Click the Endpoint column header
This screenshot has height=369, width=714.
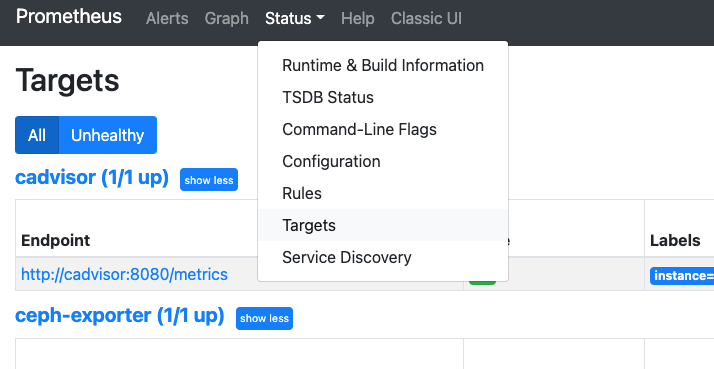pos(56,240)
